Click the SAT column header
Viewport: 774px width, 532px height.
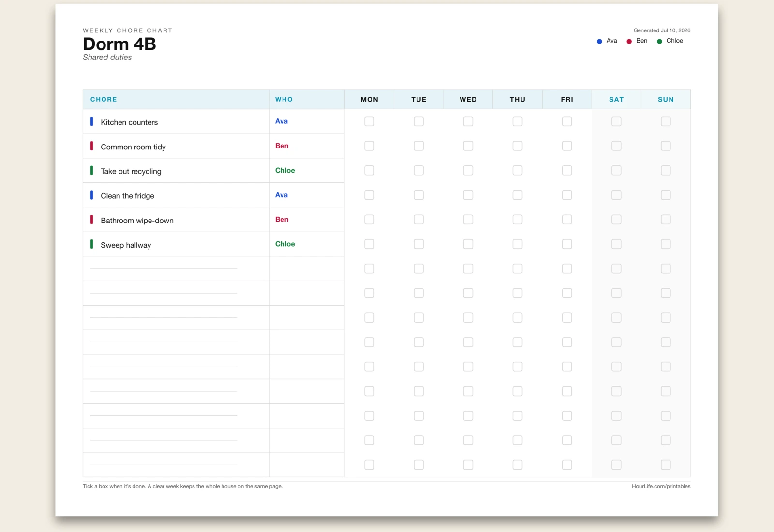(616, 99)
